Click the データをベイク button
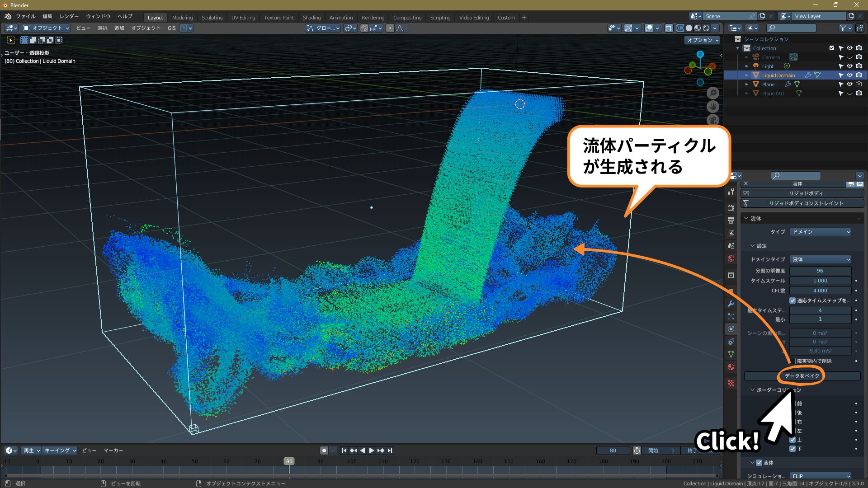This screenshot has height=488, width=868. (802, 376)
